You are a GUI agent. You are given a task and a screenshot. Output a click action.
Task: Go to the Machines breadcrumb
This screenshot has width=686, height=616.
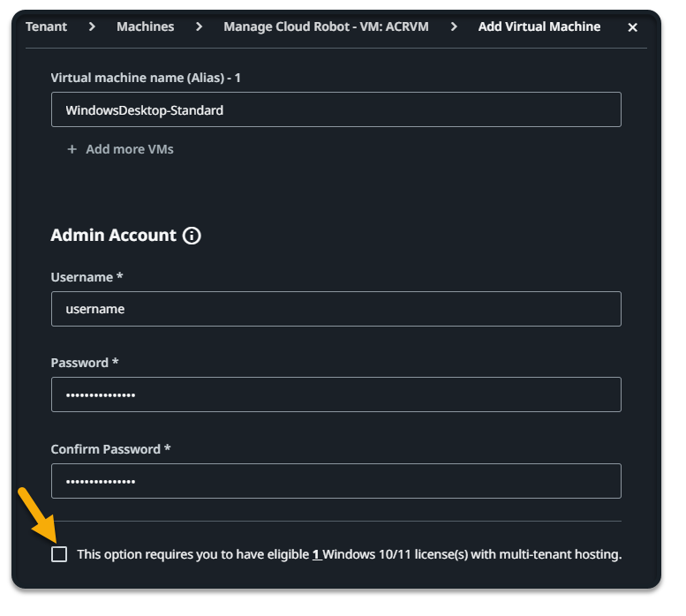pyautogui.click(x=146, y=26)
